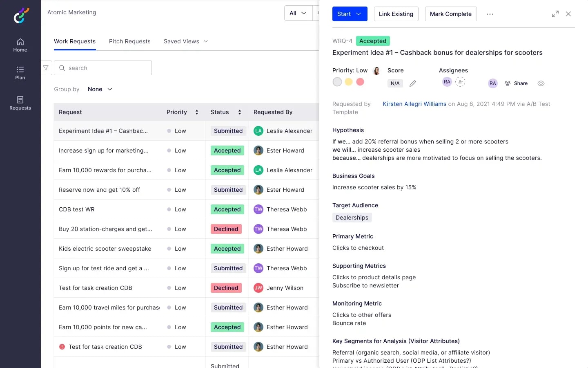The height and width of the screenshot is (368, 588).
Task: Open the filter panel icon beside search
Action: click(46, 68)
